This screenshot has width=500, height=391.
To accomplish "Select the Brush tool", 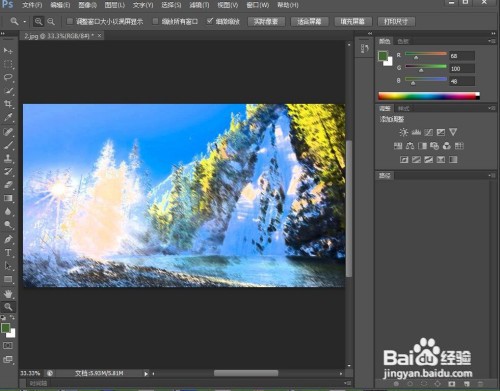I will click(8, 145).
